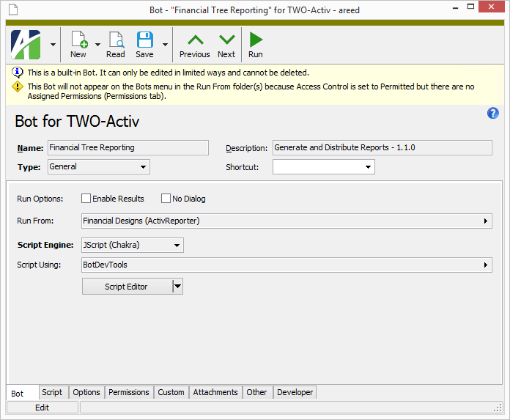Click the Edit button in the status bar
Image resolution: width=510 pixels, height=420 pixels.
(x=42, y=408)
